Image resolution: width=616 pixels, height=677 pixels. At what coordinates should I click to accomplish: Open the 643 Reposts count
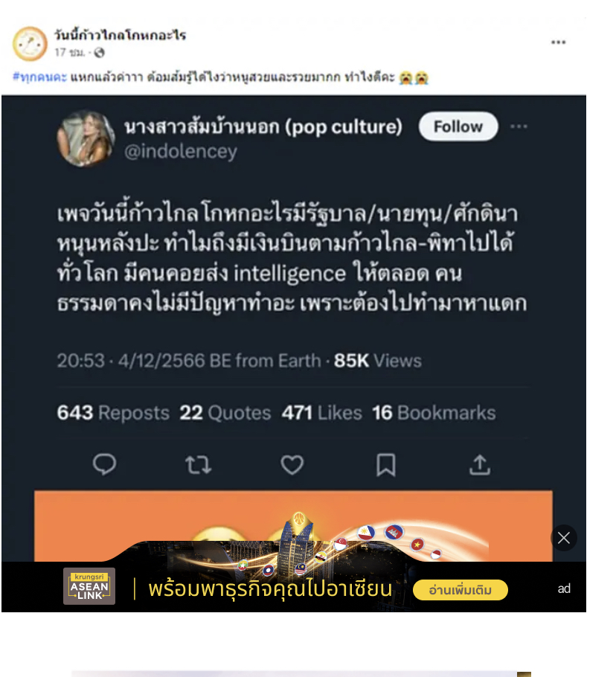tap(113, 413)
